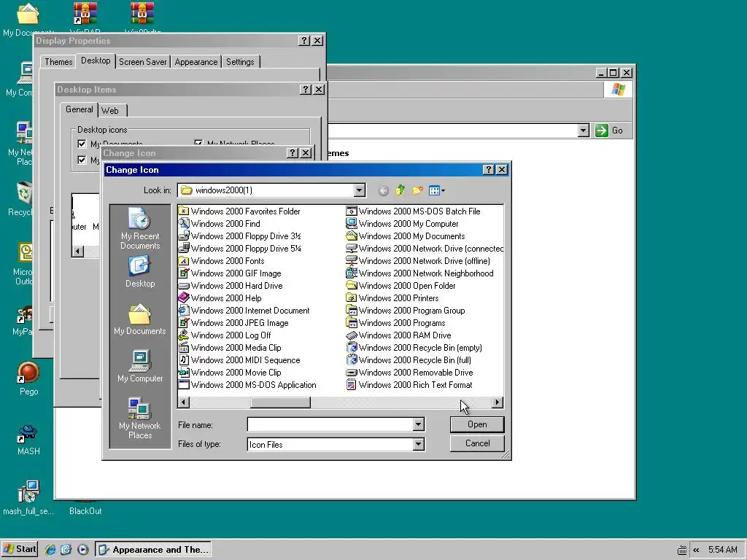This screenshot has width=747, height=560.
Task: Open General tab in Desktop Items dialog
Action: pyautogui.click(x=79, y=109)
